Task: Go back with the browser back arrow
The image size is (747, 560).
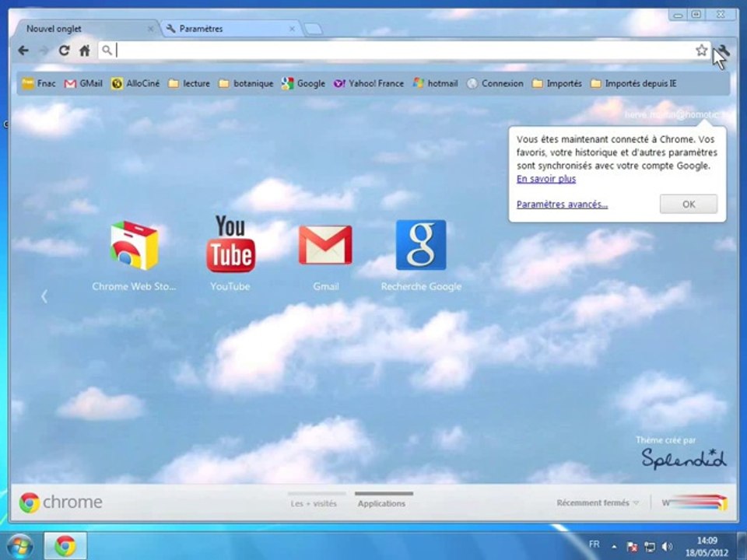Action: pos(23,50)
